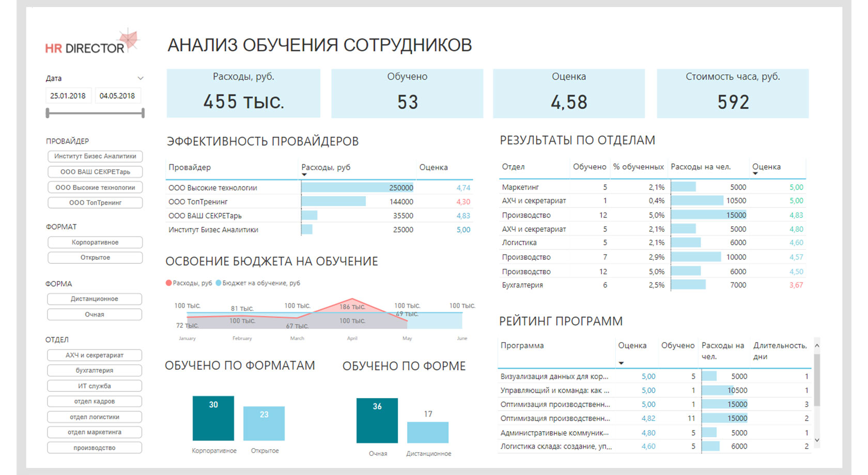Sort providers by Расходы, руб column header
The width and height of the screenshot is (868, 475).
tap(326, 167)
